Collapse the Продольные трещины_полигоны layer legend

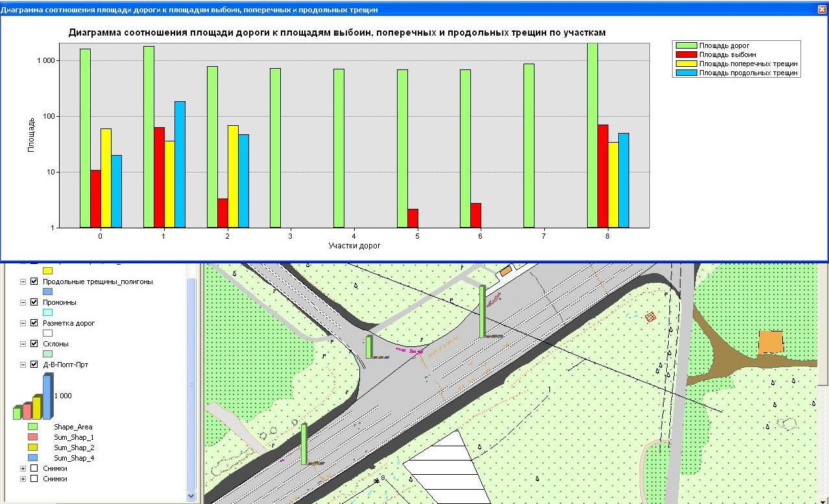(x=23, y=282)
